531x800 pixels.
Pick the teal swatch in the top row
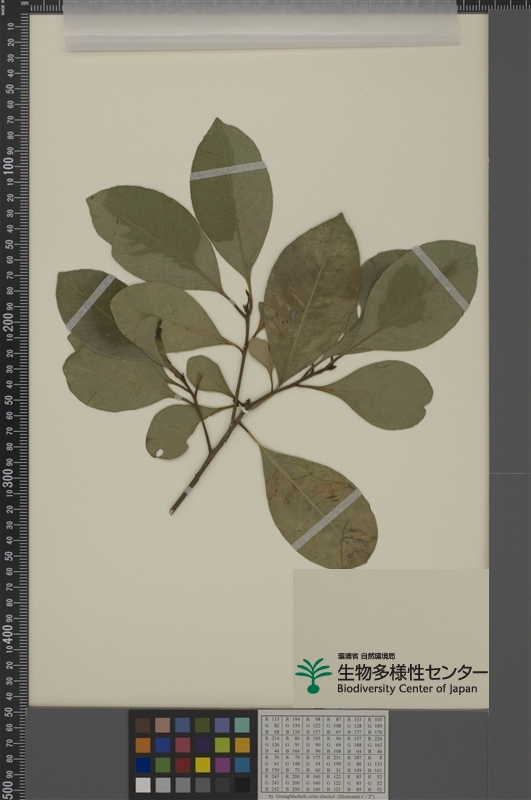pyautogui.click(x=242, y=725)
